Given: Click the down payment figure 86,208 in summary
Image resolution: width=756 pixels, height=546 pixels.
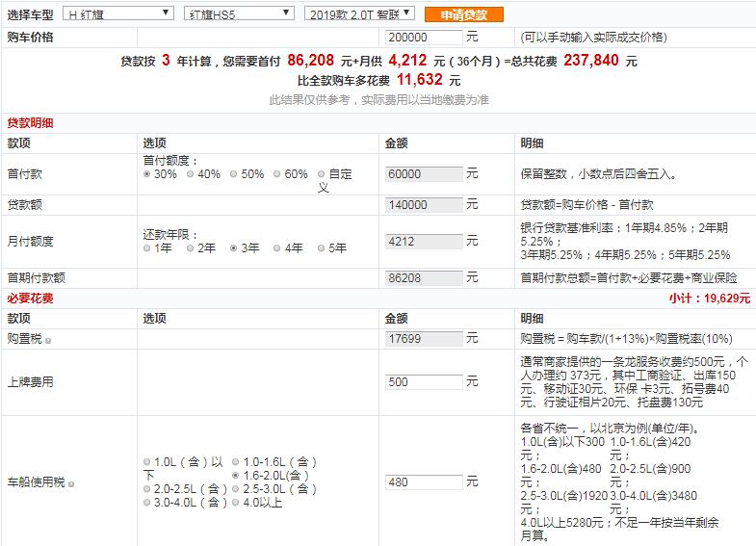Looking at the screenshot, I should (310, 61).
